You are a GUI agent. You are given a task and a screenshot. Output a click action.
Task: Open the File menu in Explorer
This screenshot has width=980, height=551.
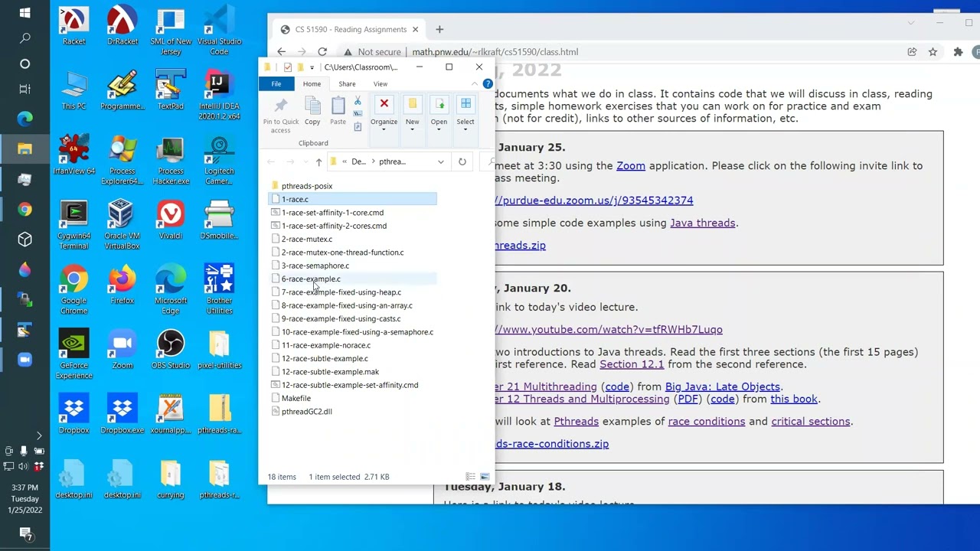point(276,84)
